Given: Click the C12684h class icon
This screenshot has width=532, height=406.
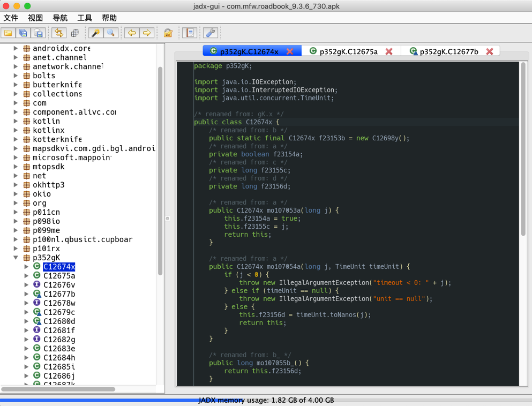Looking at the screenshot, I should (x=36, y=357).
